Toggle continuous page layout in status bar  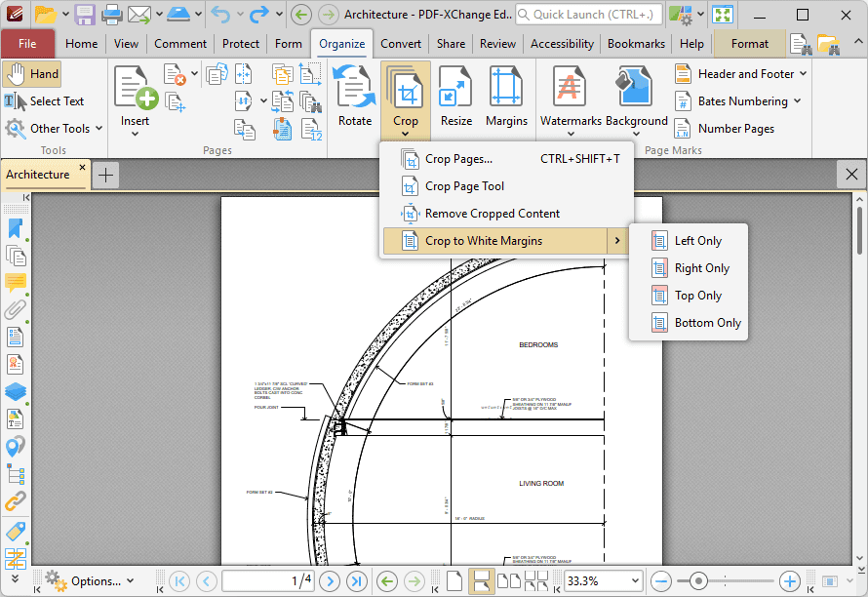pyautogui.click(x=481, y=581)
